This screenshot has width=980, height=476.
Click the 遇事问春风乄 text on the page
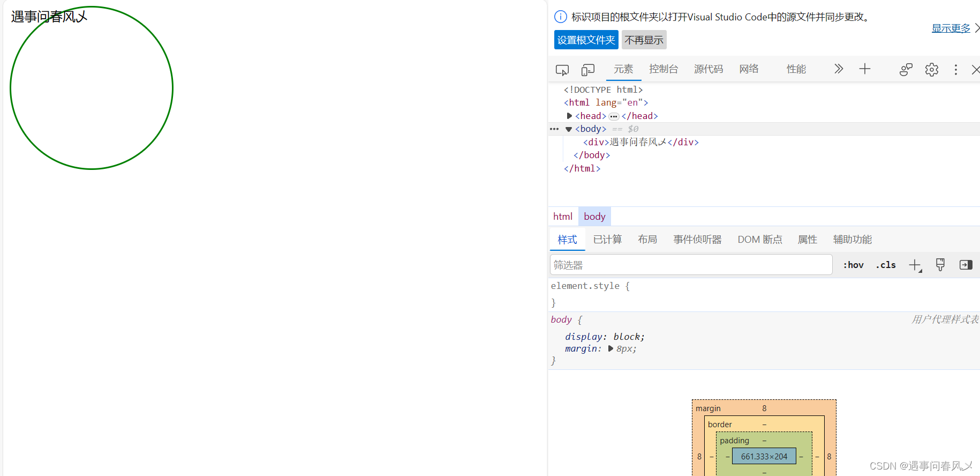tap(49, 17)
